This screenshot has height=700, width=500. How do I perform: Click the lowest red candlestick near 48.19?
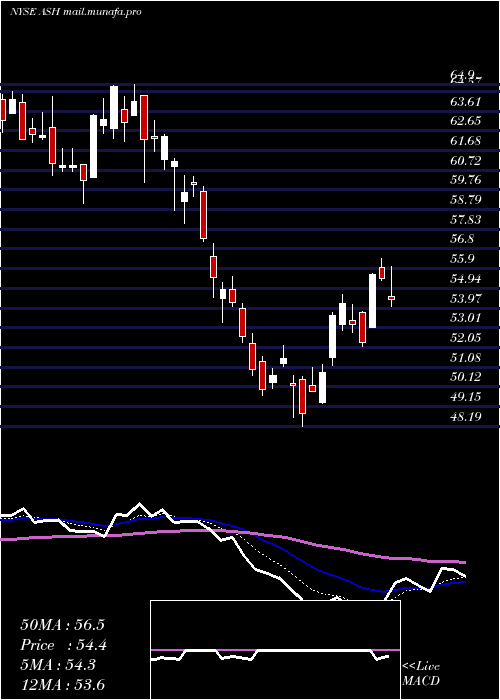tap(303, 396)
